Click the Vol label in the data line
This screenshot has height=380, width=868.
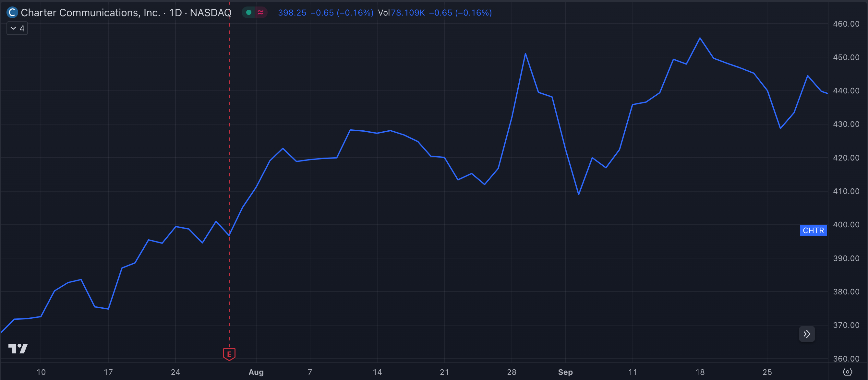pos(385,12)
